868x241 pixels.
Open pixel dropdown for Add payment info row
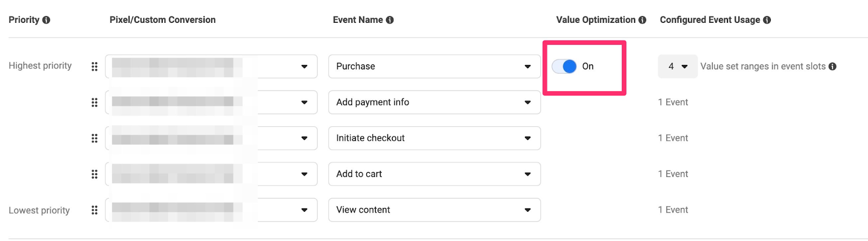click(212, 102)
